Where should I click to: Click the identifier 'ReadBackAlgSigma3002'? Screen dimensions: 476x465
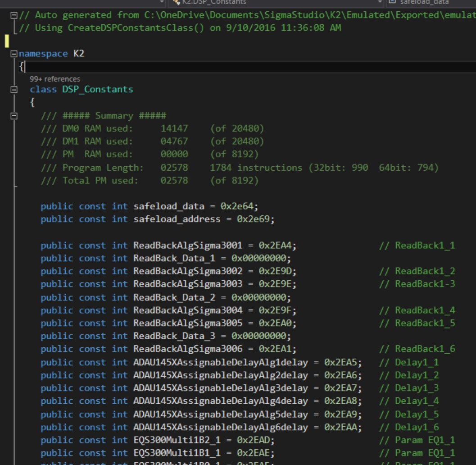pyautogui.click(x=188, y=271)
